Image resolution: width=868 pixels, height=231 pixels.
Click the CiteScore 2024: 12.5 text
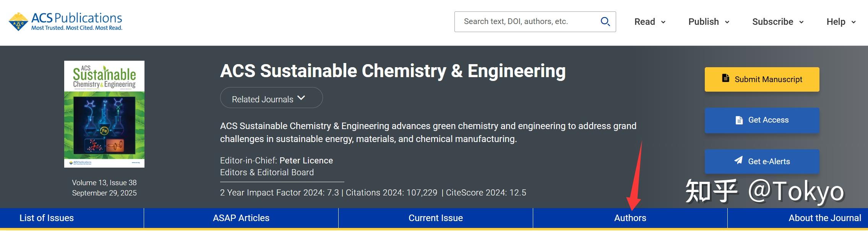[486, 192]
